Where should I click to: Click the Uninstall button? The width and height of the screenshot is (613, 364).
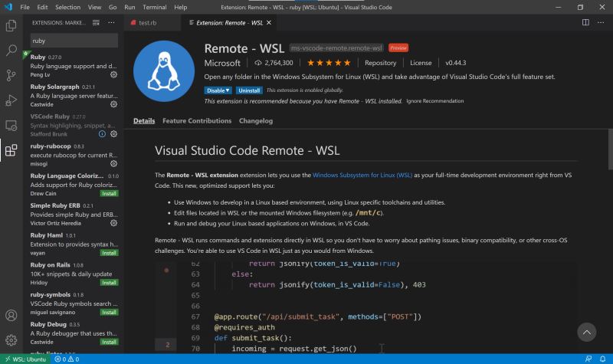pyautogui.click(x=249, y=90)
